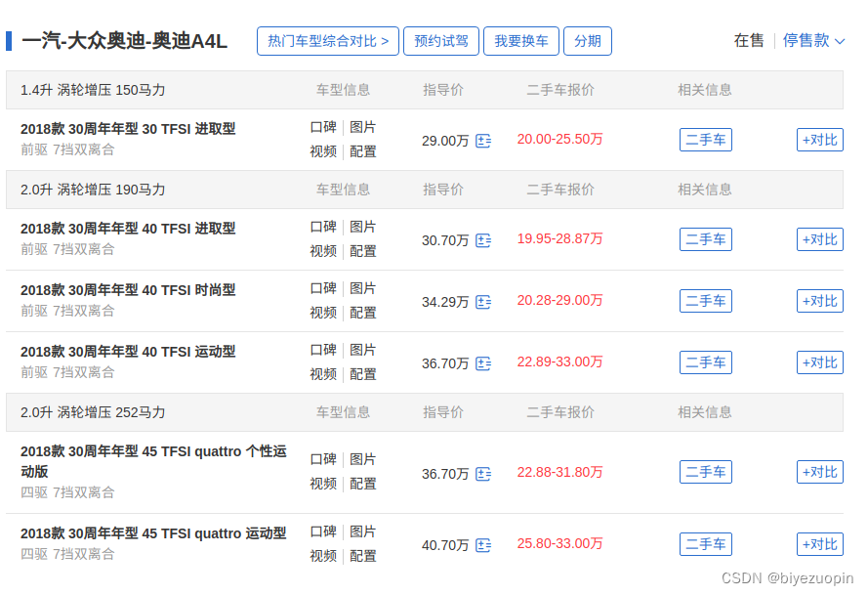Open 图片 link for 30 TFSI 进取型
The height and width of the screenshot is (595, 868).
point(362,127)
